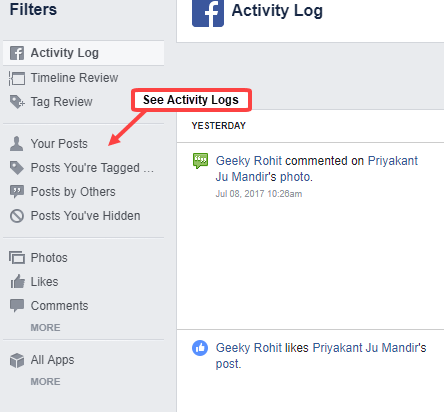444x412 pixels.
Task: Click the blue like icon beside Geeky Rohit likes
Action: coord(200,348)
